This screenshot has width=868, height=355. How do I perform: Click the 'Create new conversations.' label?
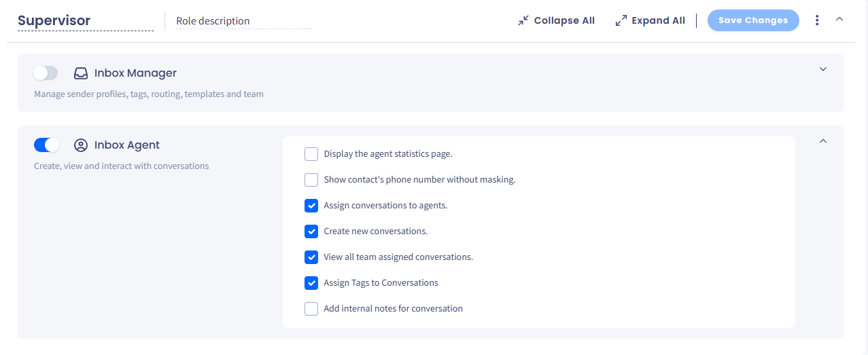[376, 231]
